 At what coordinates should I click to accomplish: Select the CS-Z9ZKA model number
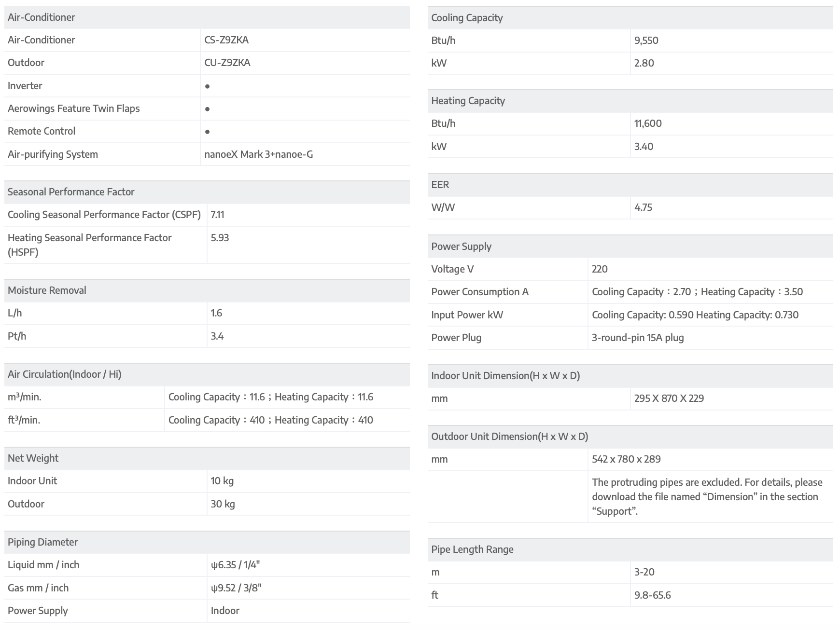click(226, 40)
